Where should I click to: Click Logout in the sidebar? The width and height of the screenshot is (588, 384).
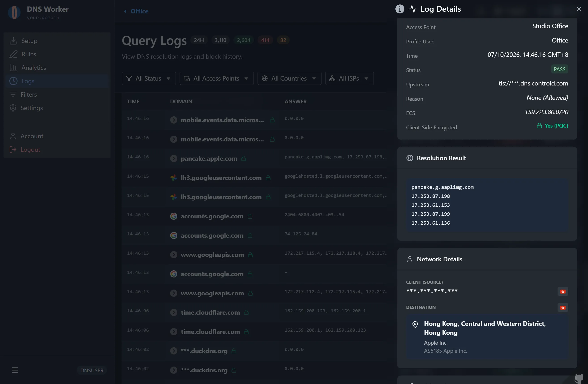[57, 149]
